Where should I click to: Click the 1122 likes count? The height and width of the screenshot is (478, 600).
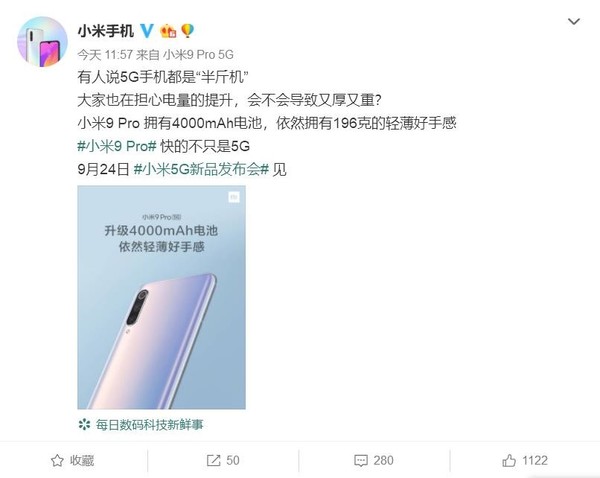click(x=535, y=460)
